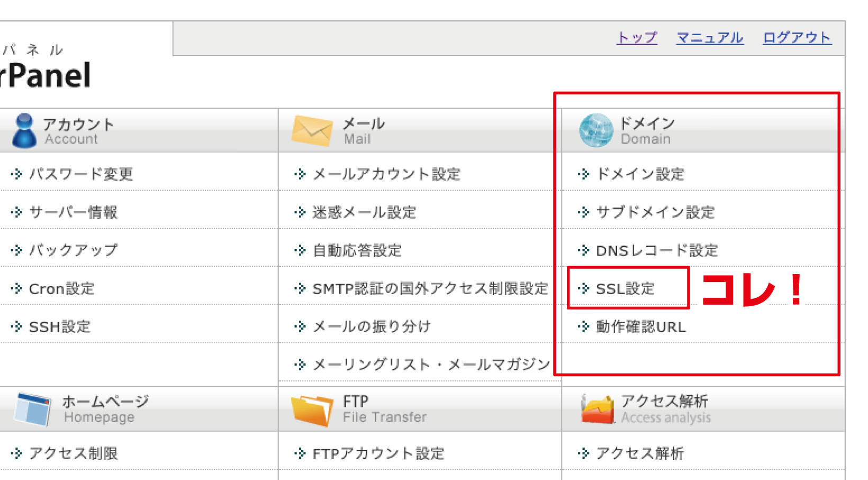Click the Domain globe icon

coord(596,130)
